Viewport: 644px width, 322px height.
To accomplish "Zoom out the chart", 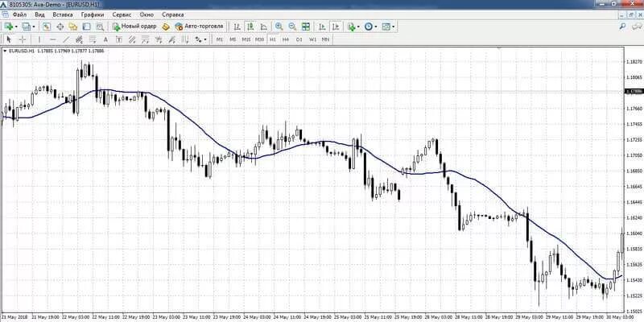I will [x=292, y=27].
